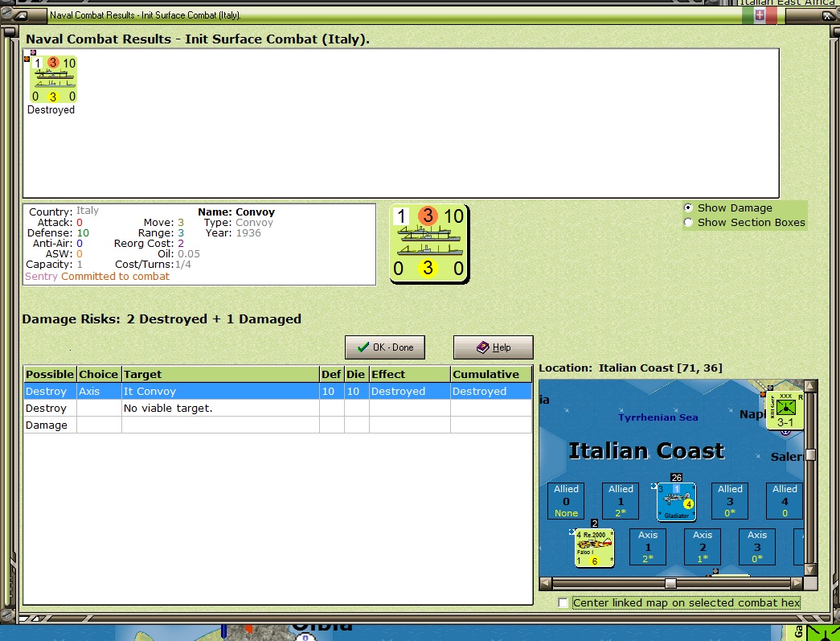Click the Cumulative column header
Screen dimensions: 840x641
coord(491,374)
